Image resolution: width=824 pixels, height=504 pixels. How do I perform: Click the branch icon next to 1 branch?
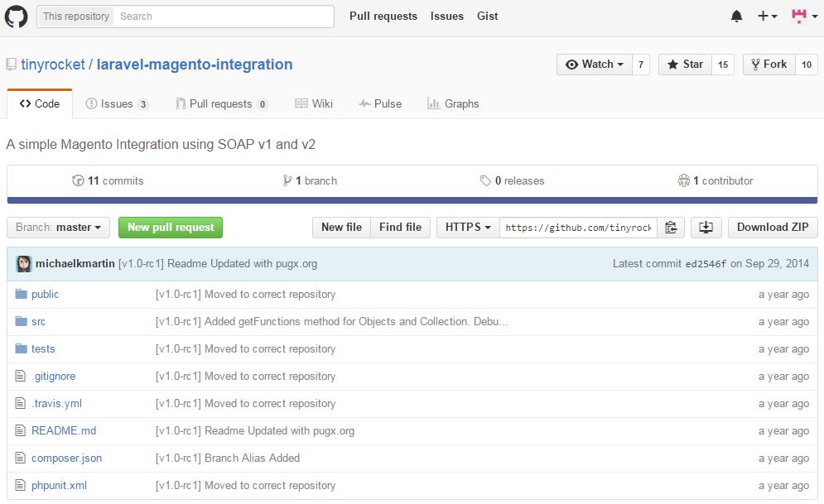[x=287, y=180]
